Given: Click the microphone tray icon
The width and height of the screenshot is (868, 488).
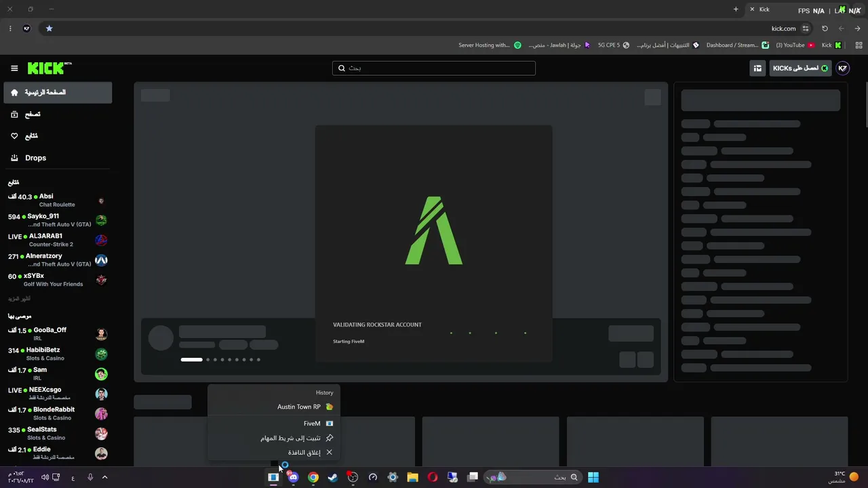Looking at the screenshot, I should (90, 477).
